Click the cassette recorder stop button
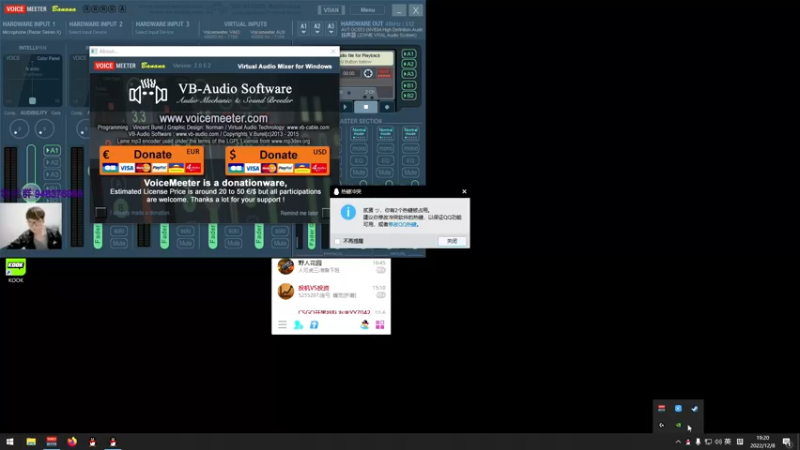 366,107
